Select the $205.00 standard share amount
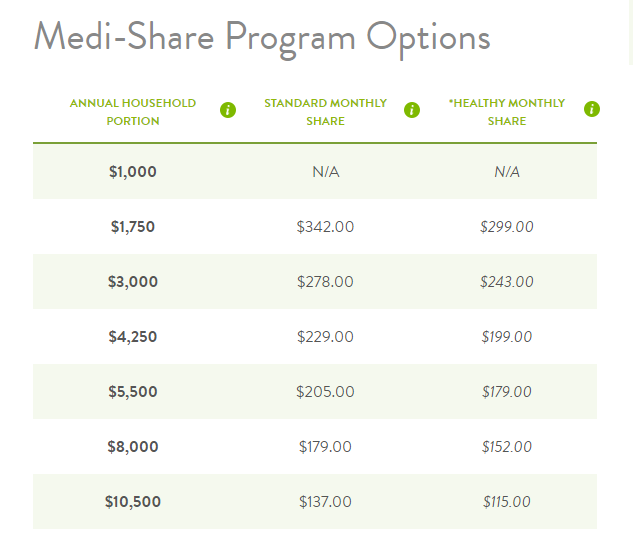 pyautogui.click(x=325, y=392)
